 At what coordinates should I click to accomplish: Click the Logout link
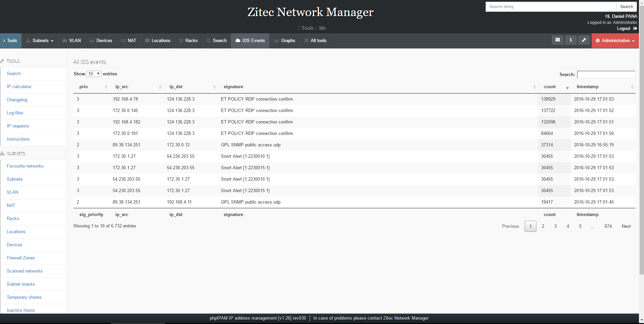tap(623, 29)
